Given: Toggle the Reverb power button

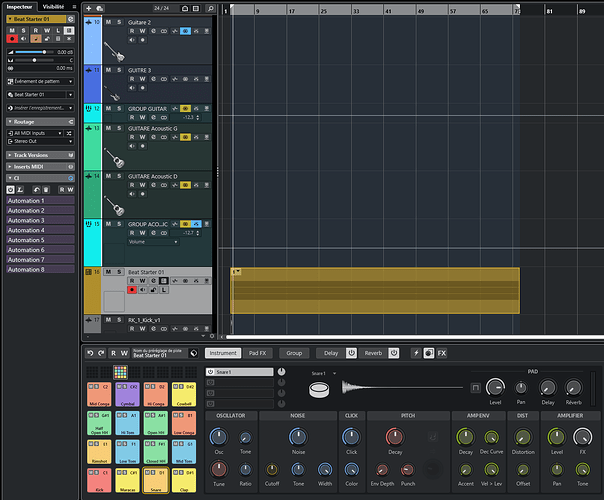Looking at the screenshot, I should point(394,353).
